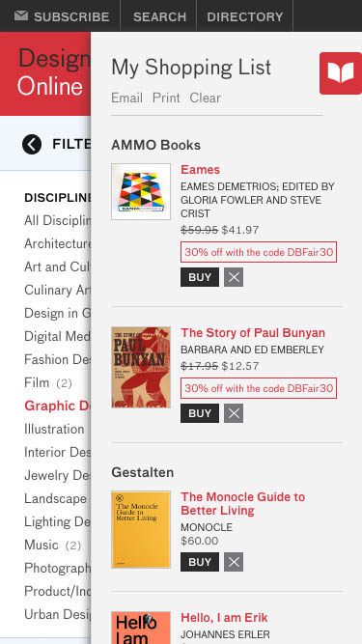Click the red open-book shopping list icon
The width and height of the screenshot is (362, 644).
[341, 73]
